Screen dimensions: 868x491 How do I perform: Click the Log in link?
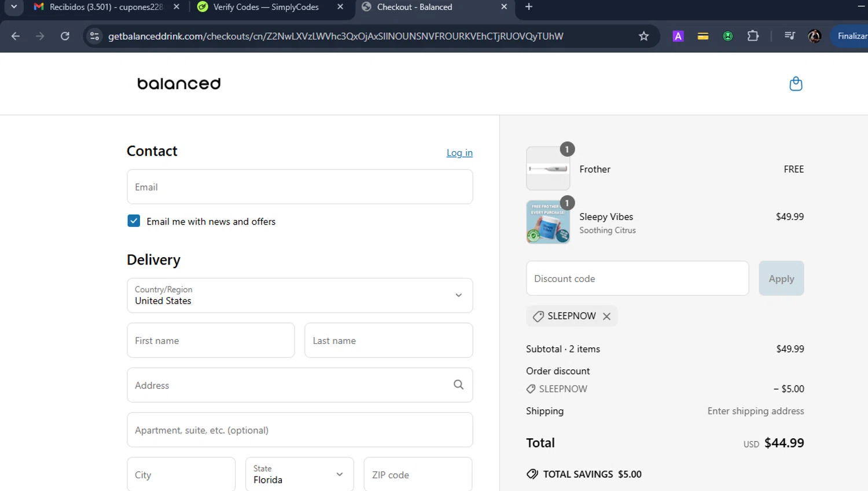[459, 153]
